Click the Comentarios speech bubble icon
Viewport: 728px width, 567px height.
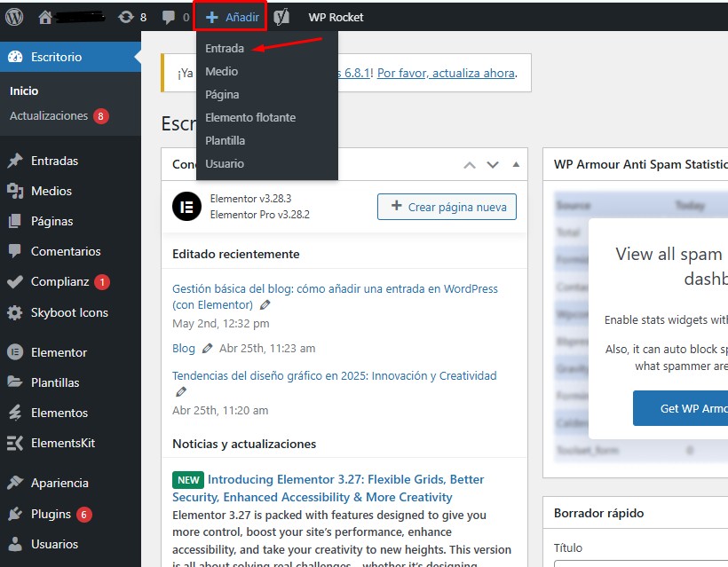15,251
